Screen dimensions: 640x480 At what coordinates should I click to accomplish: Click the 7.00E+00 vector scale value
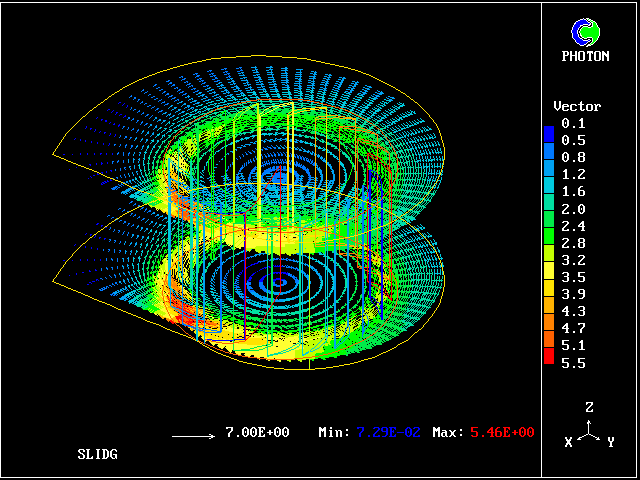[257, 432]
